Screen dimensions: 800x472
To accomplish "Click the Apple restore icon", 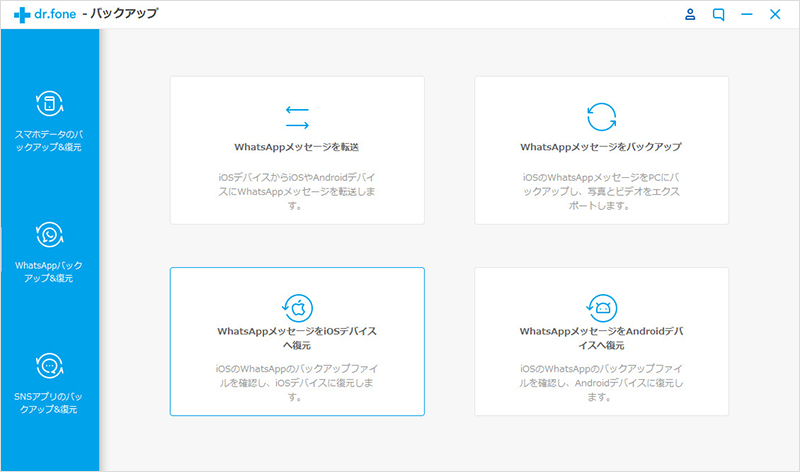I will pyautogui.click(x=297, y=308).
